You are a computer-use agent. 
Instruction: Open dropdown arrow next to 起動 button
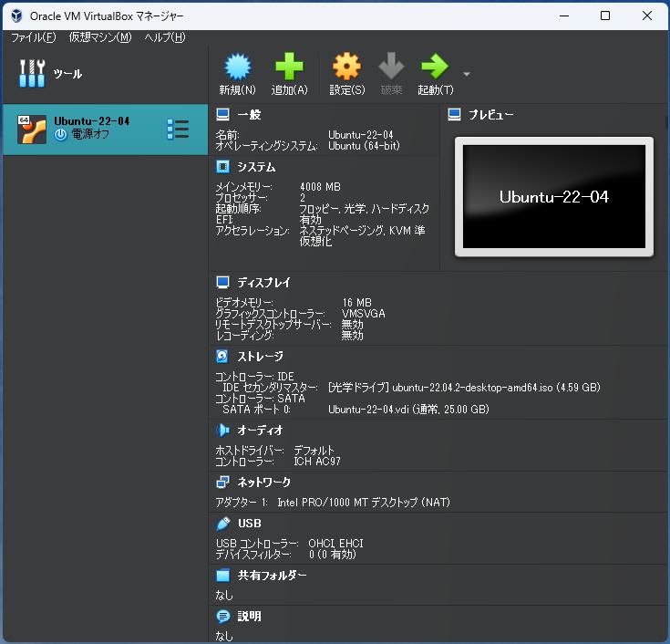[467, 74]
